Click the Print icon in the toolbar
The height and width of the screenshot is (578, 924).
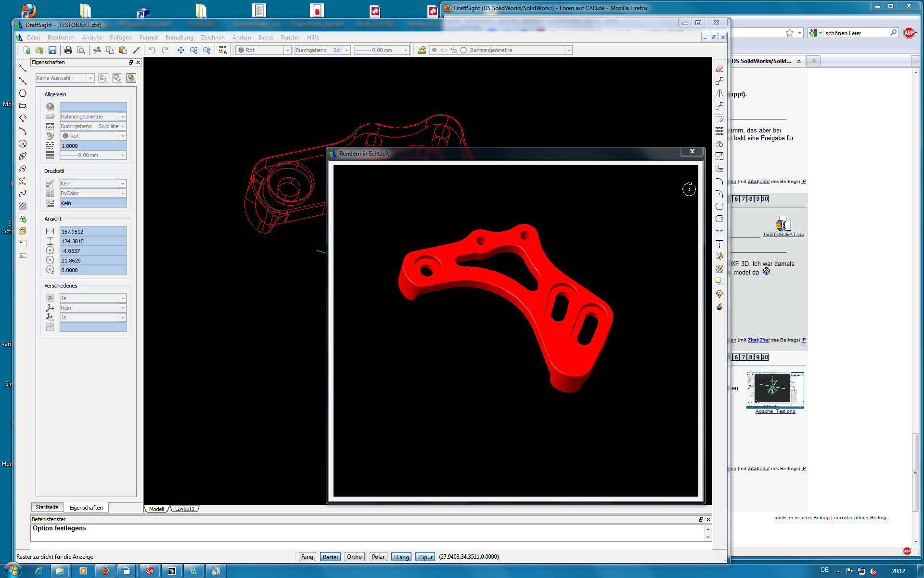[68, 50]
